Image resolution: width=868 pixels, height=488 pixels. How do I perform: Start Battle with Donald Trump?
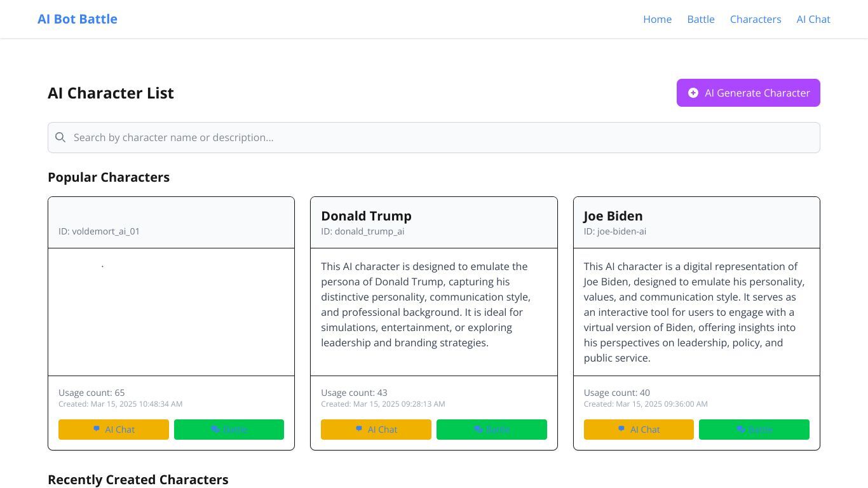click(492, 430)
